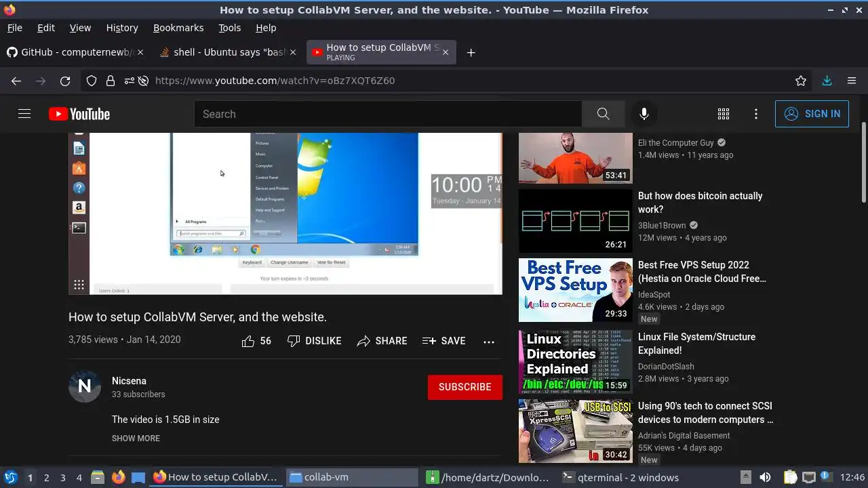Open more actions below the video

[489, 342]
